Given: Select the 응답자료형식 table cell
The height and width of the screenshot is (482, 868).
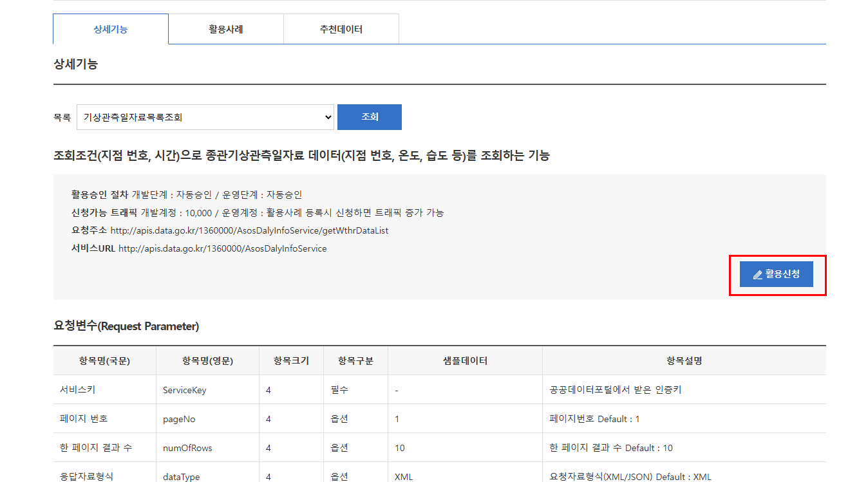Looking at the screenshot, I should coord(104,472).
